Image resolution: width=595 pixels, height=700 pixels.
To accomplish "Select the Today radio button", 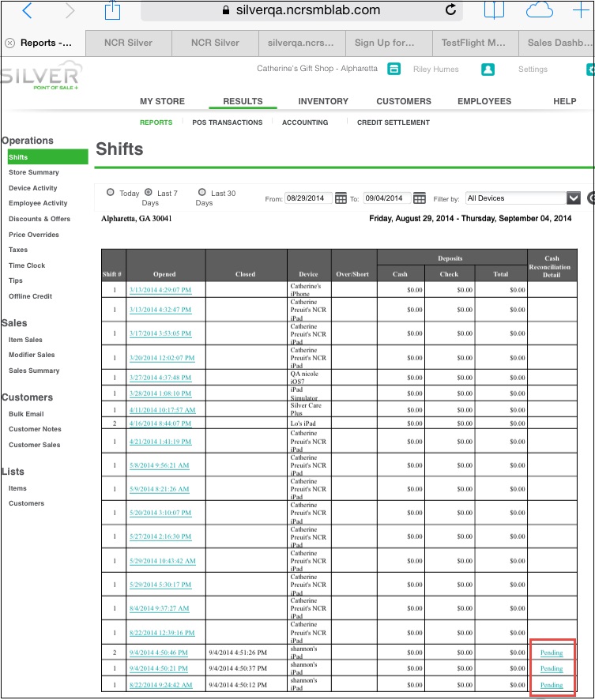I will coord(111,193).
